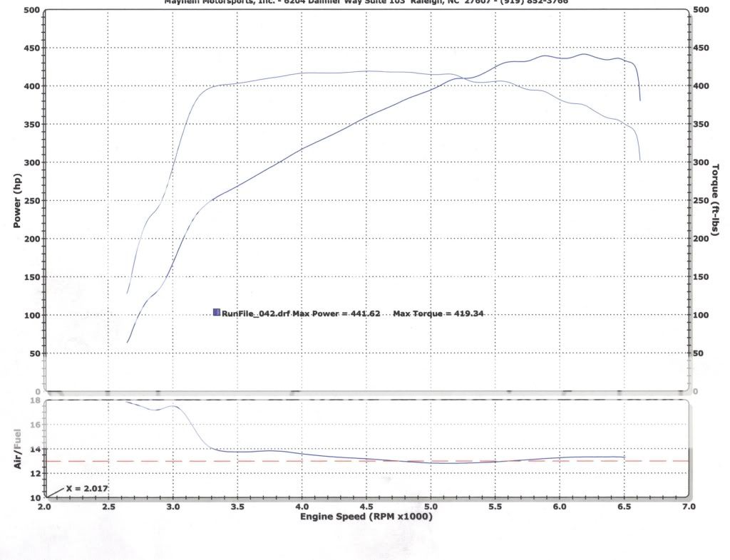Click the Mayhem Motorsports header text

click(x=365, y=2)
